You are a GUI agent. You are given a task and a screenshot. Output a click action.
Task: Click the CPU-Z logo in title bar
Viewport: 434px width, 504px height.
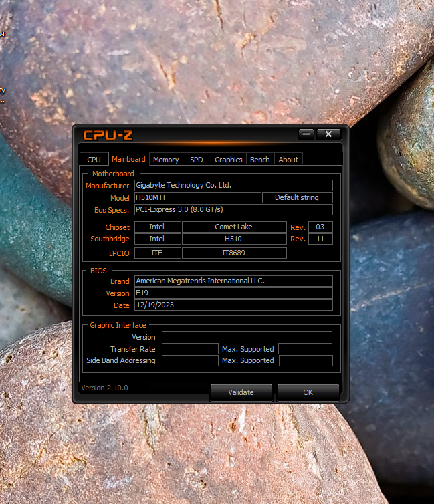(108, 135)
